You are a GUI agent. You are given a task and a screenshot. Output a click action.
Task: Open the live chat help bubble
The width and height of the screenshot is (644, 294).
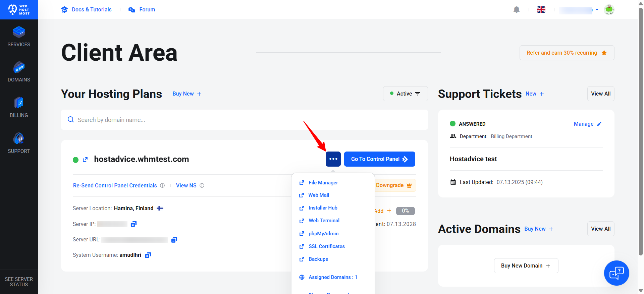pos(616,273)
